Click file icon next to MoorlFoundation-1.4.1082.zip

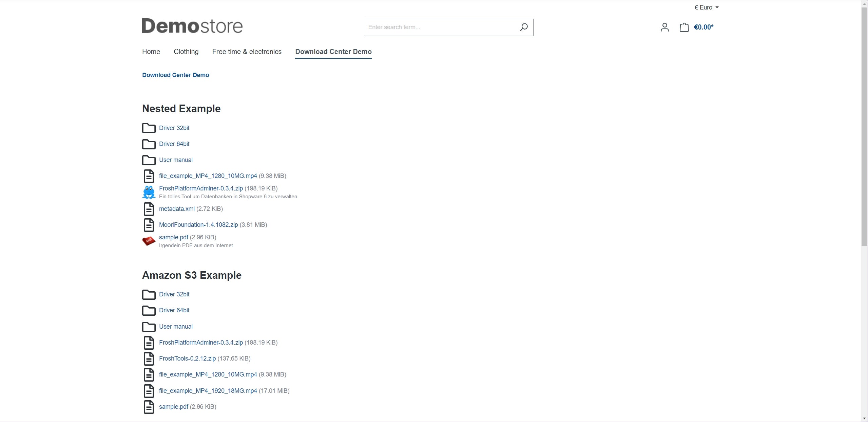(149, 225)
